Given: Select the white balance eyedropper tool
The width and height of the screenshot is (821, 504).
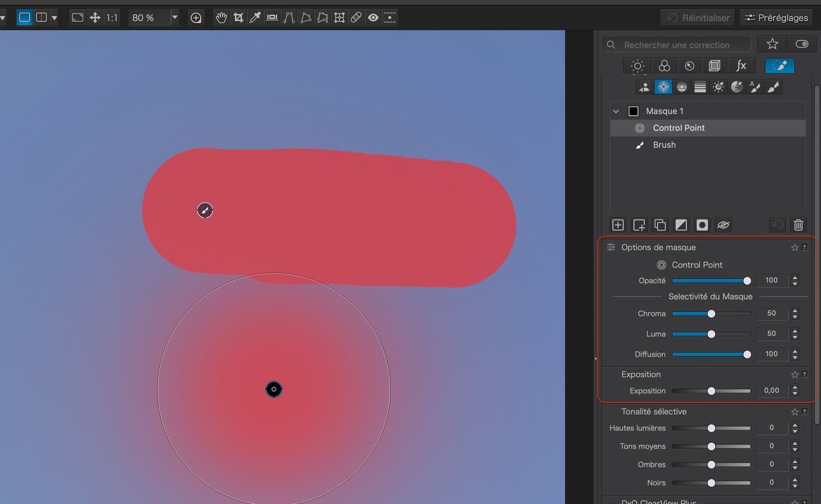Looking at the screenshot, I should (255, 18).
